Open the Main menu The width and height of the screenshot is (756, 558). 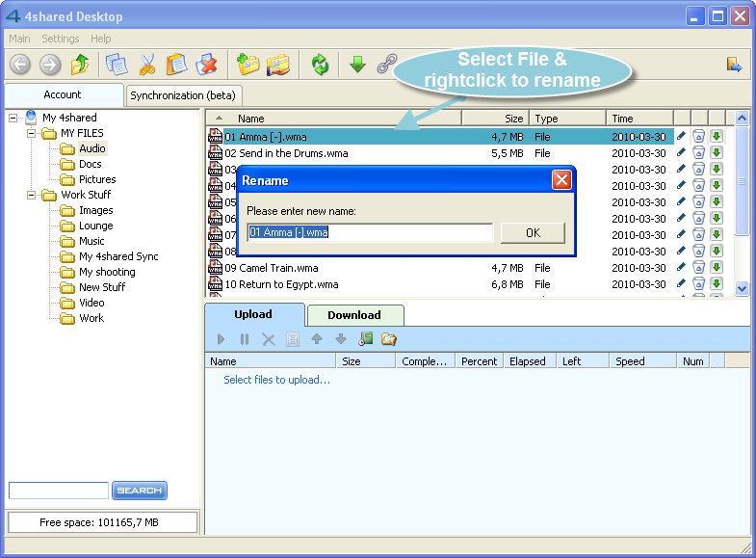click(19, 39)
